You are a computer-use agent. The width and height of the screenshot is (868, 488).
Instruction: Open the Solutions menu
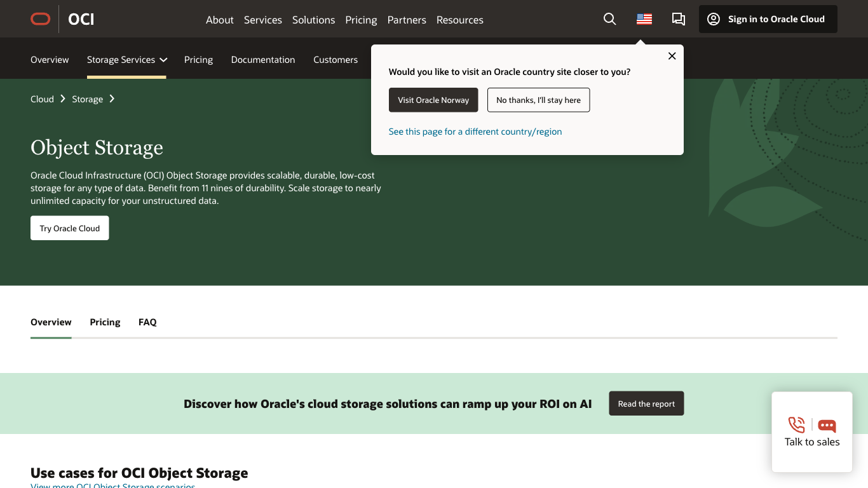point(313,20)
